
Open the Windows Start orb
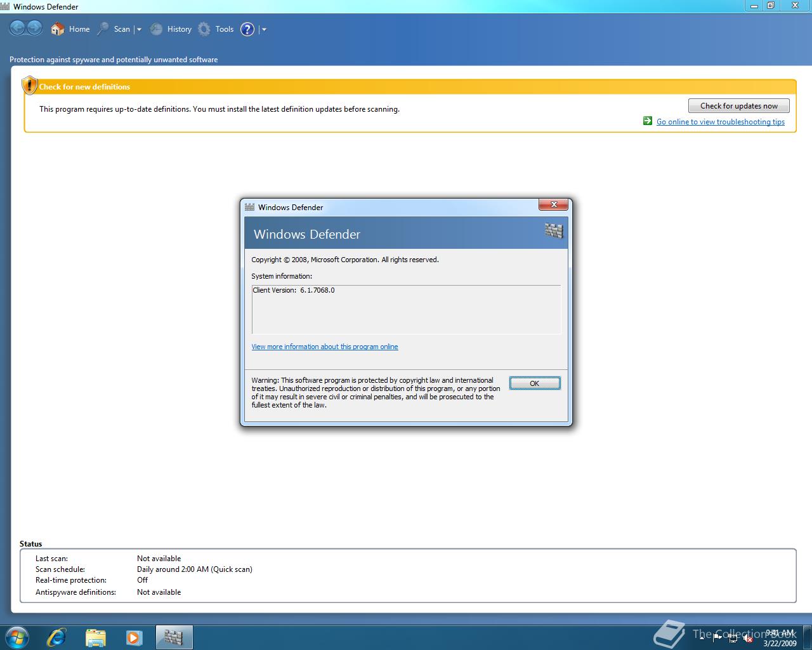[x=16, y=637]
